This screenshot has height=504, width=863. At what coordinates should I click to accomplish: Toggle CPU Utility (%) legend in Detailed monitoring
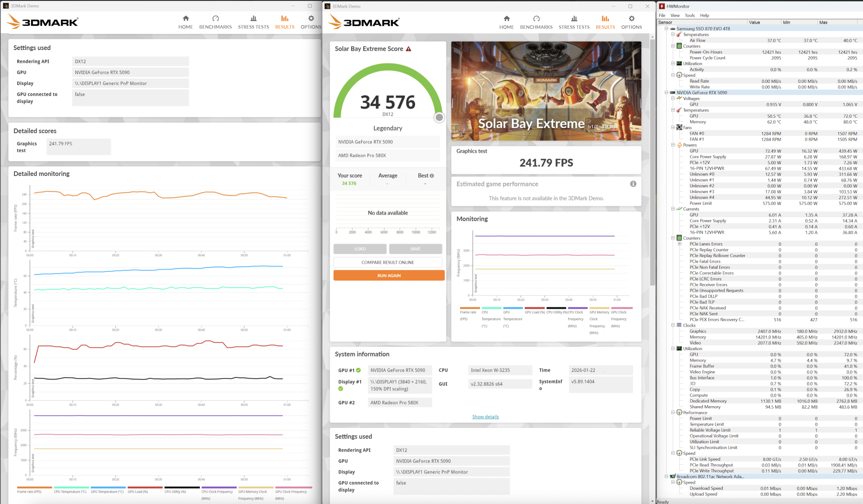(175, 491)
